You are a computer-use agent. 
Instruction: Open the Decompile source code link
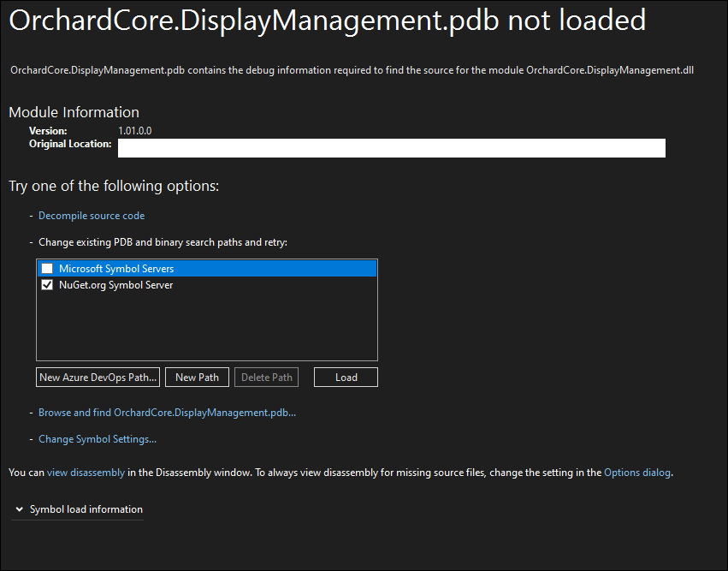pyautogui.click(x=91, y=215)
